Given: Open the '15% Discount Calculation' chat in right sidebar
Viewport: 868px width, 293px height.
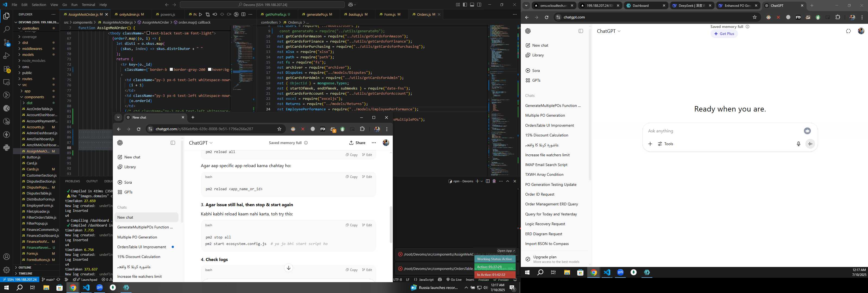Looking at the screenshot, I should 547,135.
